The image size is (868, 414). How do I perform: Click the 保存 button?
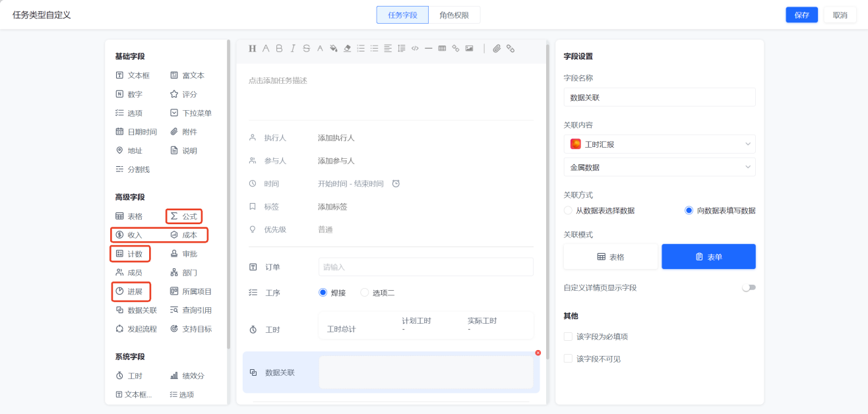pos(802,15)
